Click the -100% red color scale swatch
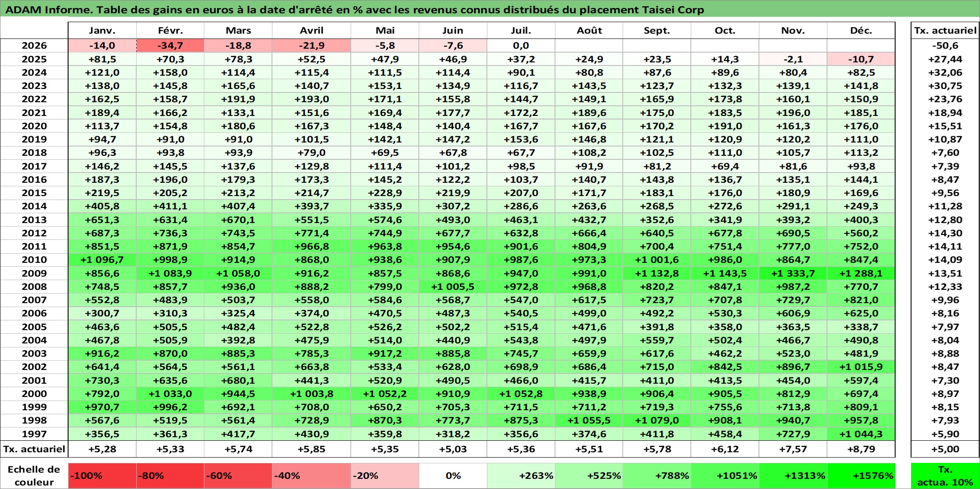The height and width of the screenshot is (489, 980). point(102,476)
